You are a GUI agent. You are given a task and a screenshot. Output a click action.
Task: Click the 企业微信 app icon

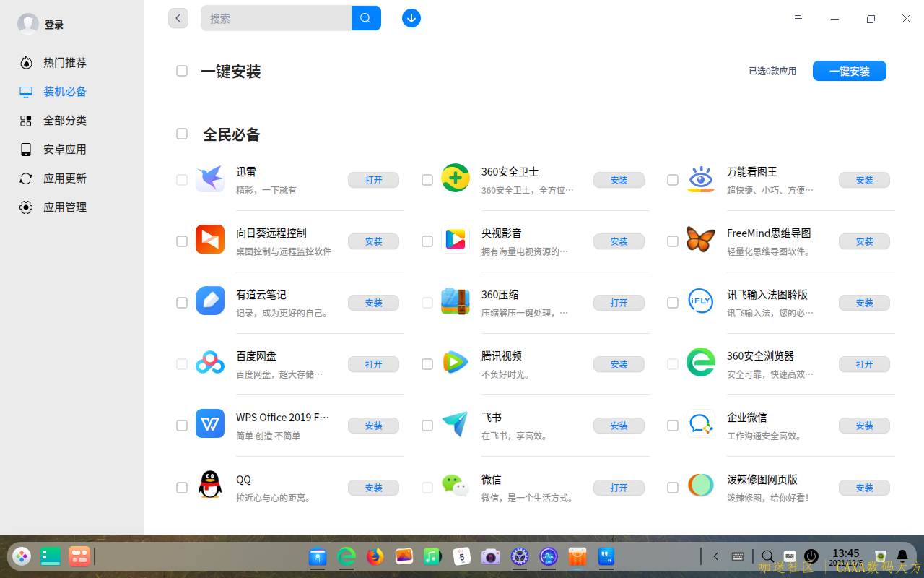tap(701, 424)
